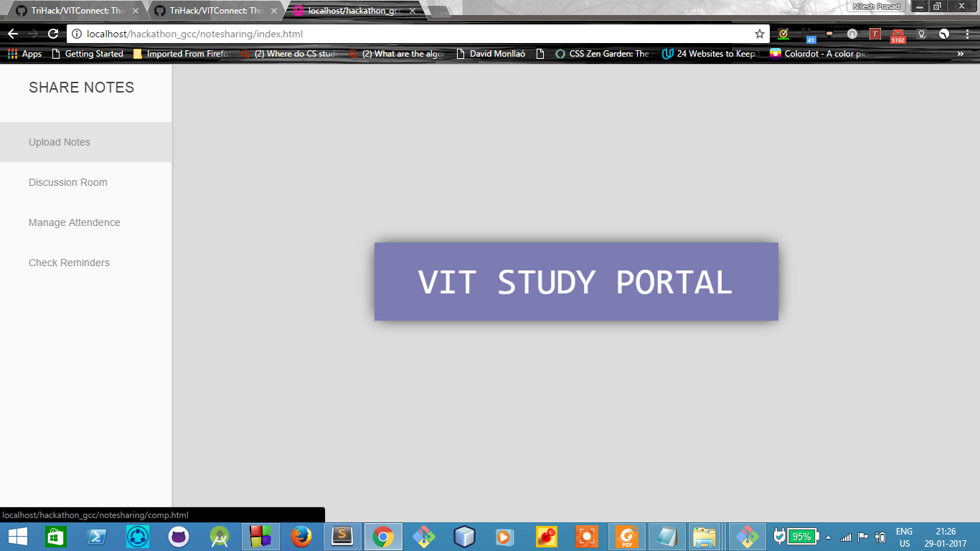Show hidden system tray icons

click(829, 537)
